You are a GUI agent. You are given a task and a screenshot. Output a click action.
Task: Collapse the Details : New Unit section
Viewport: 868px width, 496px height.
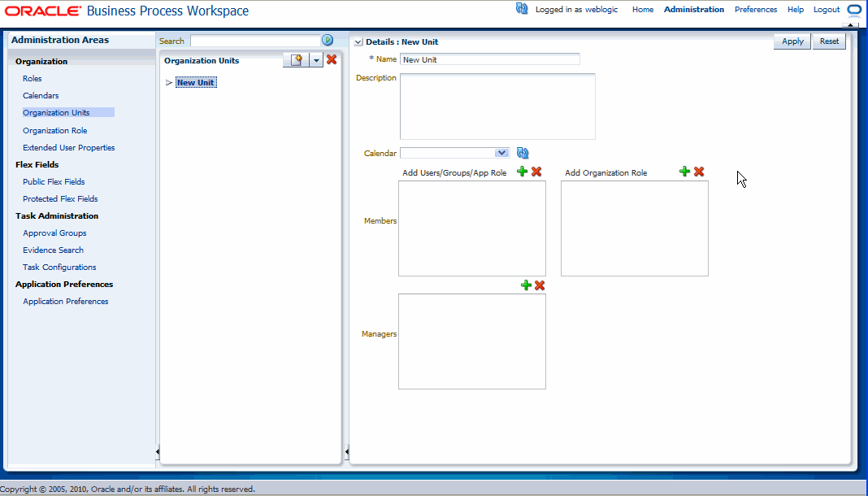click(x=358, y=42)
